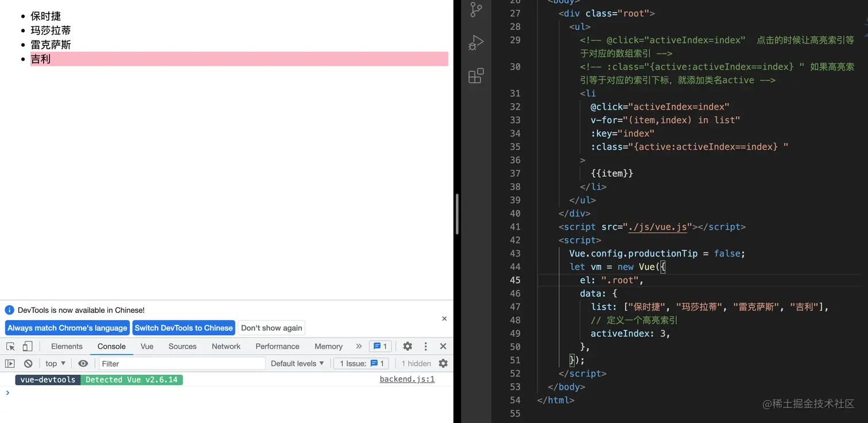868x423 pixels.
Task: Click Always match Chrome's language button
Action: [x=67, y=328]
